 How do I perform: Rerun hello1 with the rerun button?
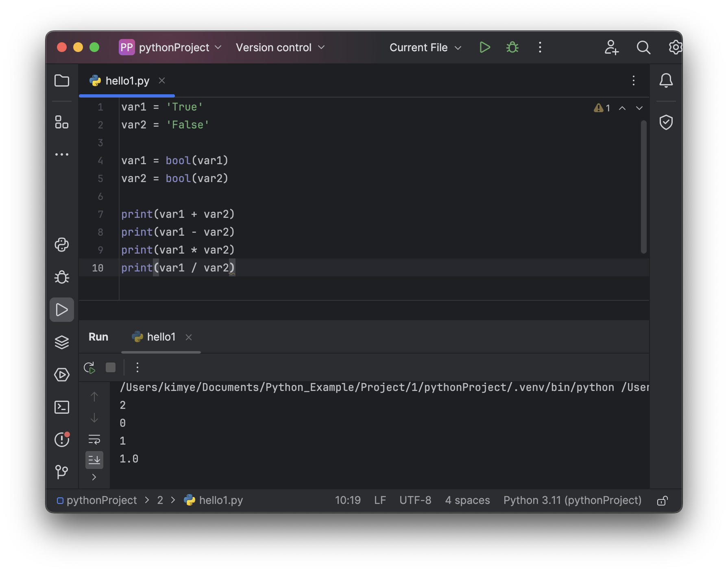89,368
